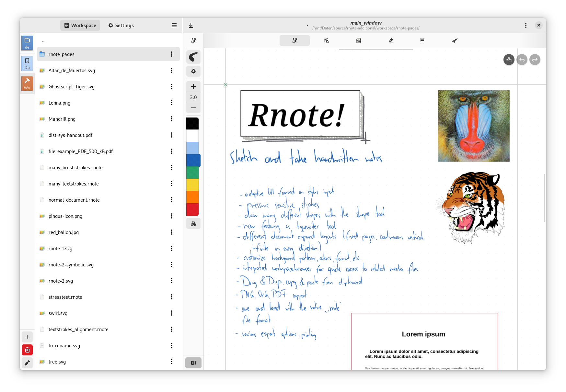566x392 pixels.
Task: Add a new workspace with plus button
Action: tap(27, 337)
